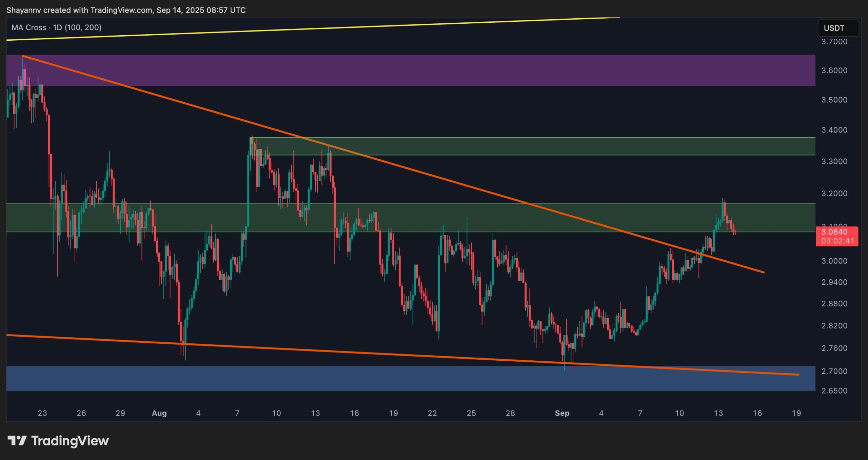
Task: Click the 3.0000 price axis label
Action: click(x=834, y=261)
